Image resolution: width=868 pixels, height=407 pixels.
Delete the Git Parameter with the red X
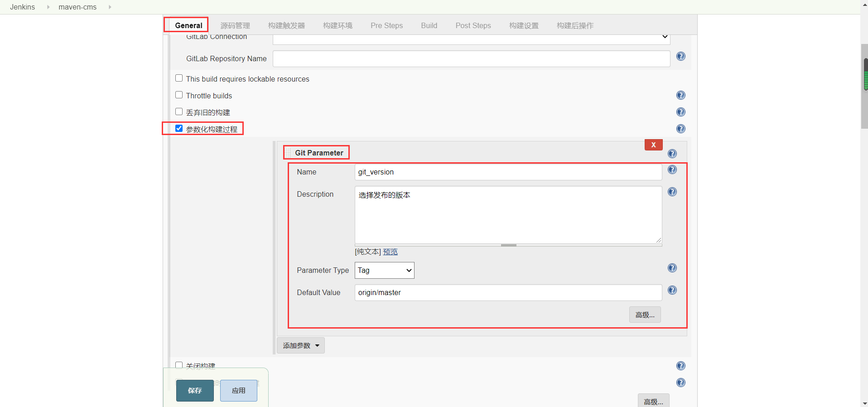[653, 145]
